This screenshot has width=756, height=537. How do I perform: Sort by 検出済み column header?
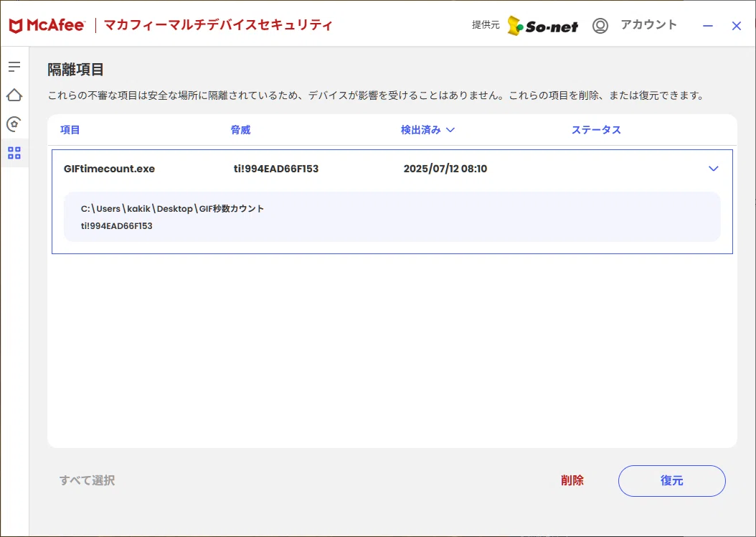tap(427, 130)
